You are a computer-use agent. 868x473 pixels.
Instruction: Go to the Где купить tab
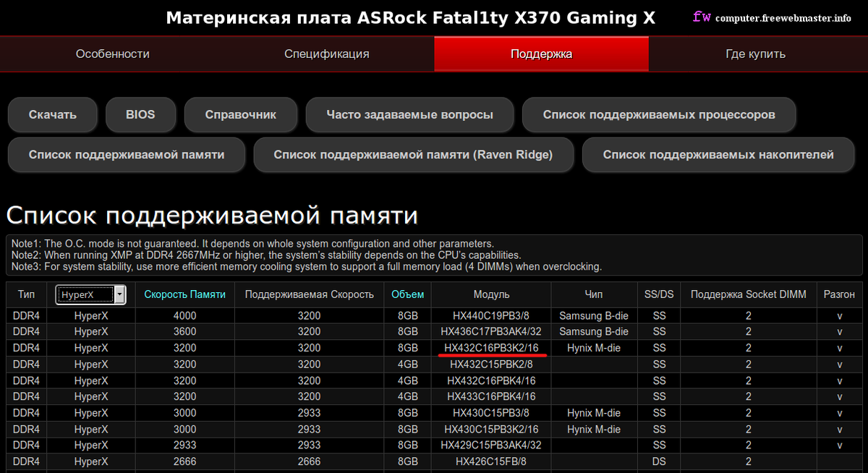coord(756,54)
